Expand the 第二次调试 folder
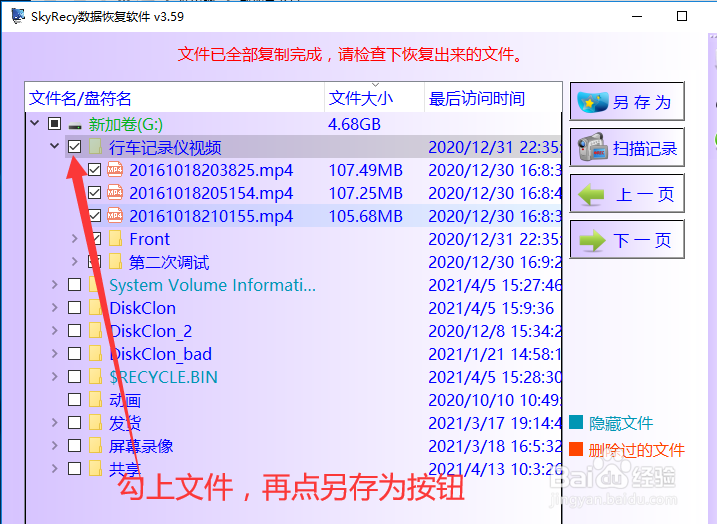This screenshot has height=524, width=717. coord(75,262)
